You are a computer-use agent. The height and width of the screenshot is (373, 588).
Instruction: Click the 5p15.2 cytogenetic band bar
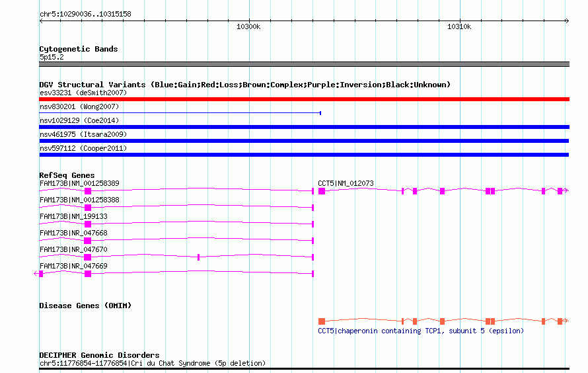304,64
